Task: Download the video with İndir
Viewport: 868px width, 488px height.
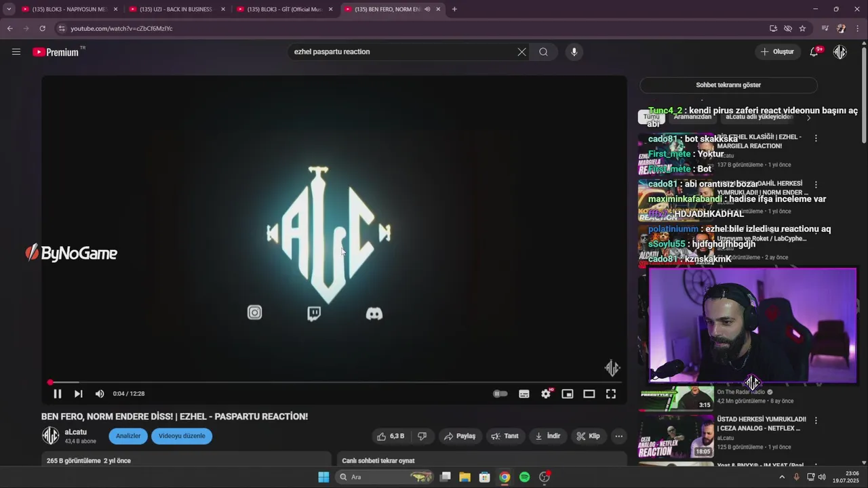Action: [547, 436]
